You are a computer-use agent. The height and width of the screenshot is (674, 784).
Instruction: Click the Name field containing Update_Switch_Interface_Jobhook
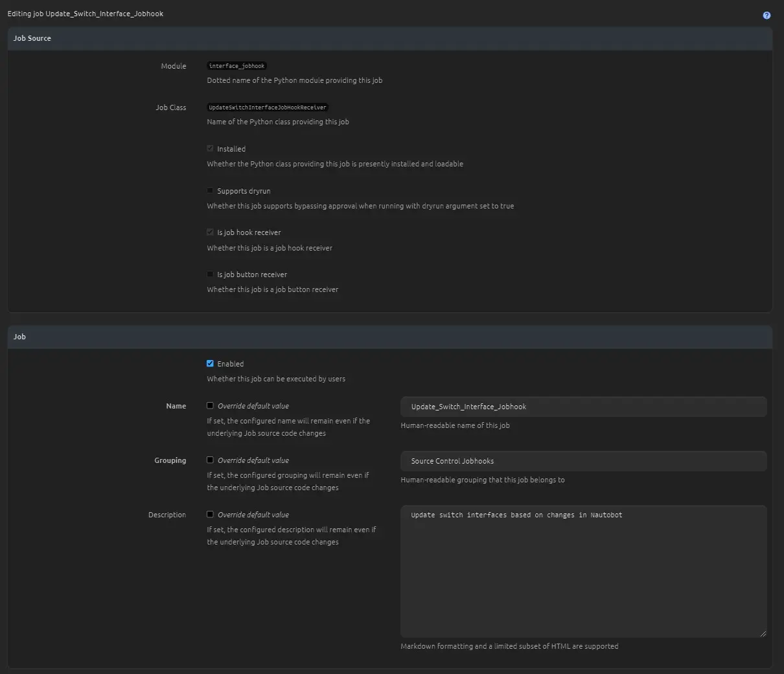(583, 407)
